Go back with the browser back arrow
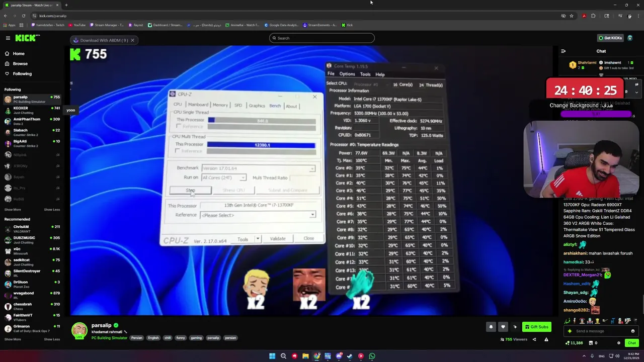The height and width of the screenshot is (362, 644). tap(6, 16)
